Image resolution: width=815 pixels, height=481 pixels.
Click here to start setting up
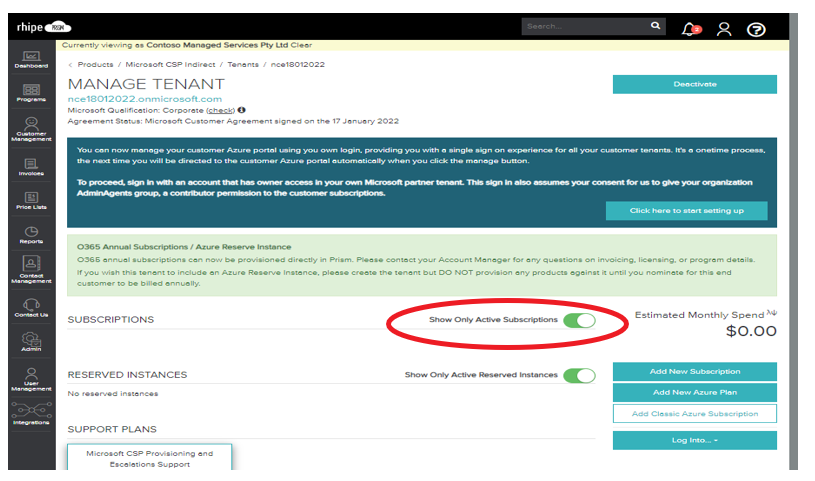click(x=686, y=211)
